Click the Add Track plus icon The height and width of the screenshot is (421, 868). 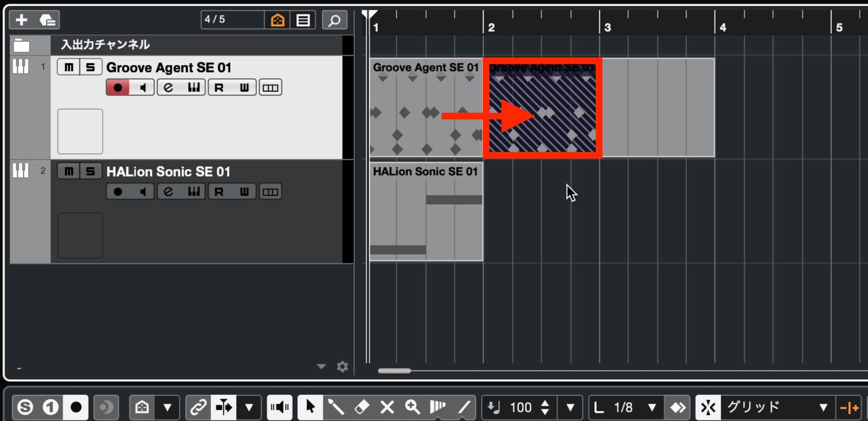coord(22,20)
